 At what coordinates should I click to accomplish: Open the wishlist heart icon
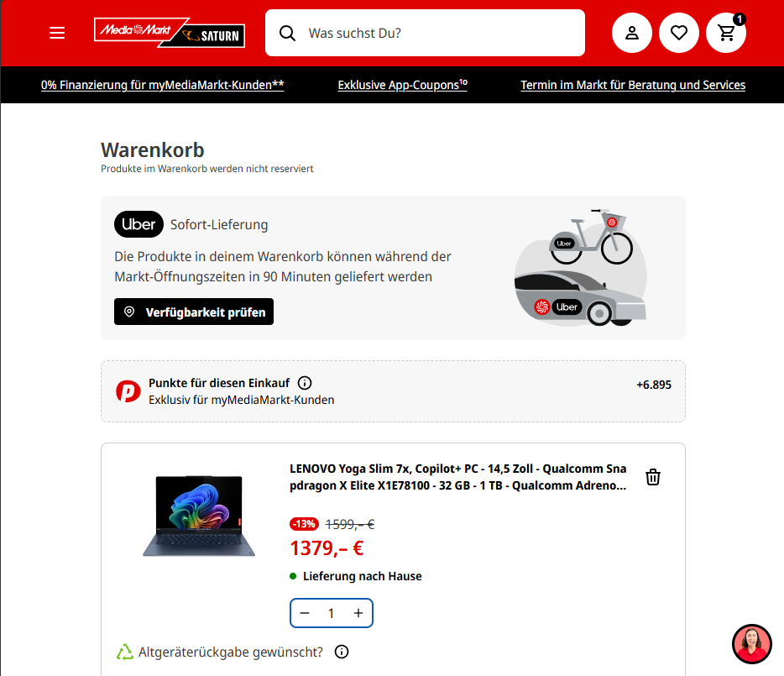click(679, 33)
